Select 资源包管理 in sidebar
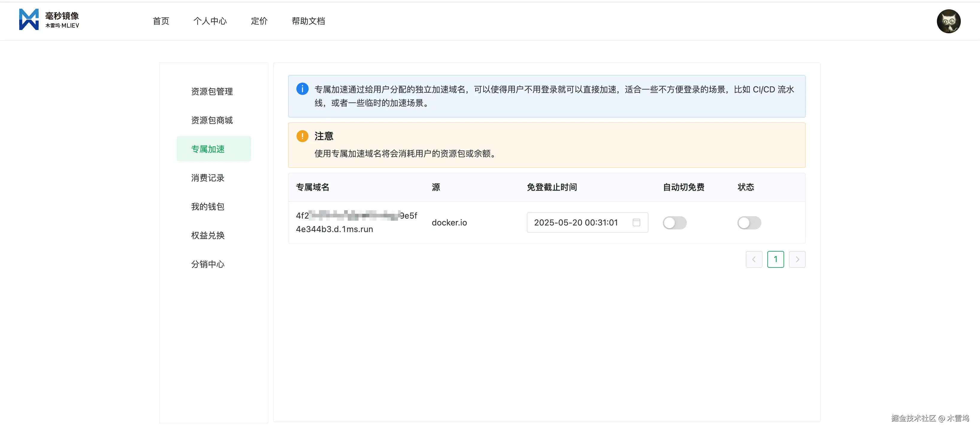980x433 pixels. [212, 91]
